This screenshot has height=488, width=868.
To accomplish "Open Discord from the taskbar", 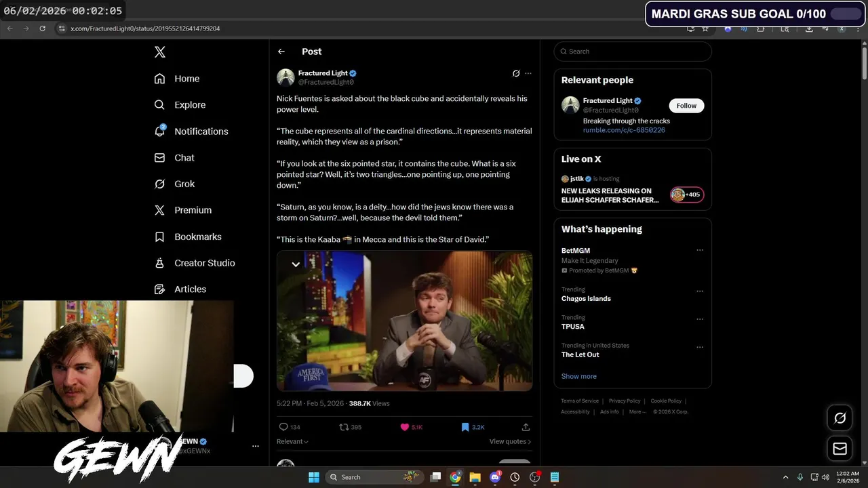I will [495, 477].
